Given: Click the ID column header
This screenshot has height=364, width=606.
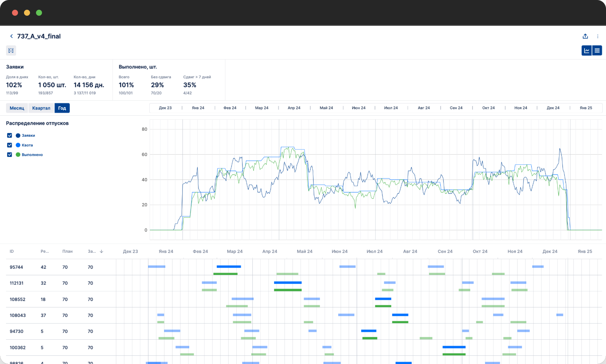Looking at the screenshot, I should (12, 251).
